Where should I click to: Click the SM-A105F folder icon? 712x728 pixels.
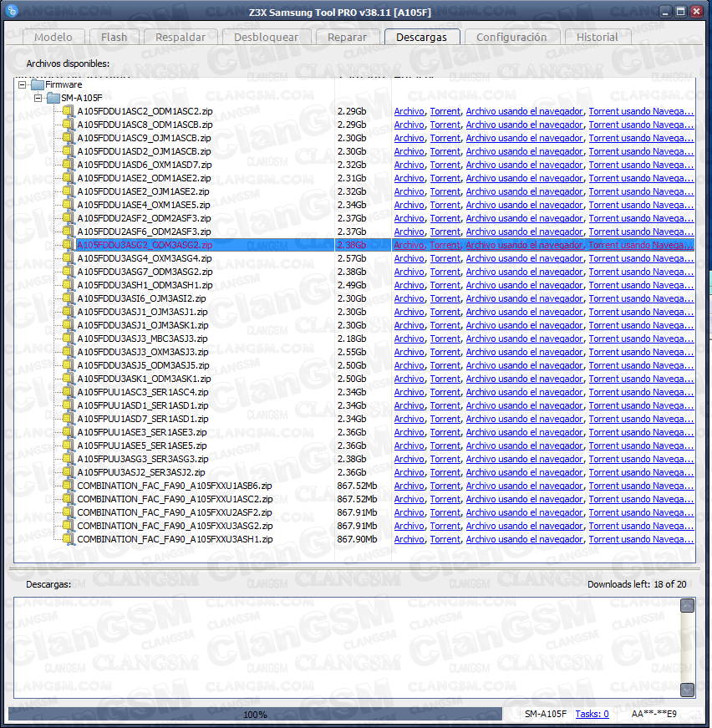click(x=53, y=98)
